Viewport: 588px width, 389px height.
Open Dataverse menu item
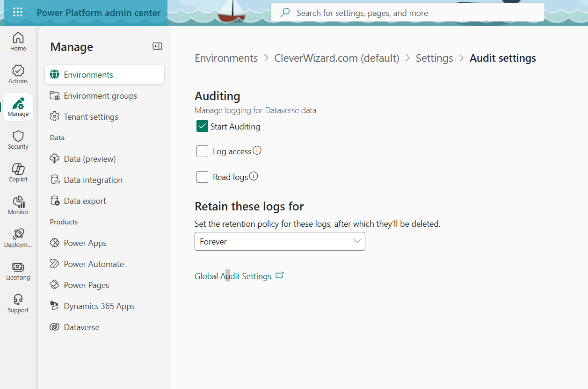click(x=104, y=327)
